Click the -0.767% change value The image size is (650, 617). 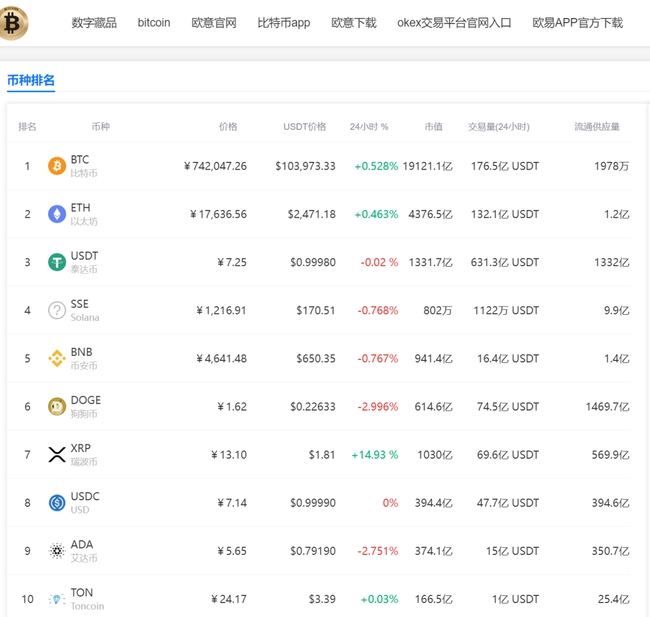pos(378,359)
